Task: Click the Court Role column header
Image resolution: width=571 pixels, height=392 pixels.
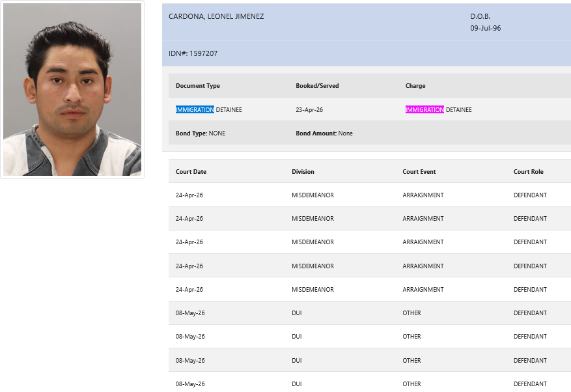Action: [528, 172]
